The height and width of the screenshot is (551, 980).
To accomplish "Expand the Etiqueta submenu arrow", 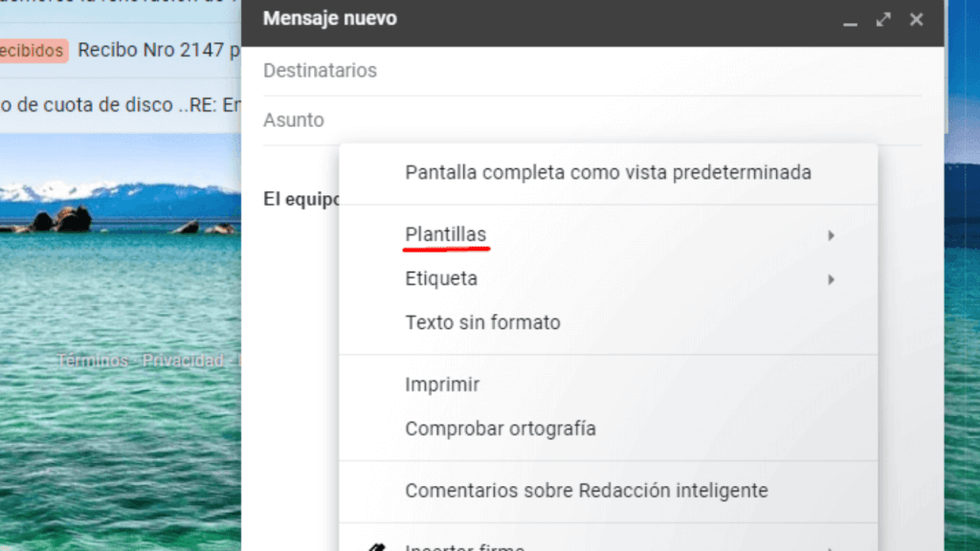I will (x=831, y=278).
